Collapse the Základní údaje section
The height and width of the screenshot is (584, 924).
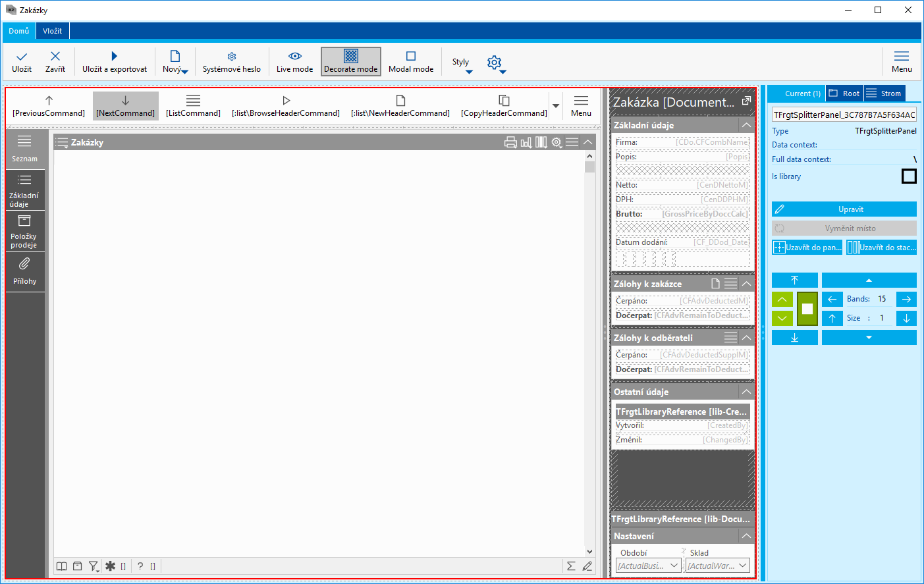pyautogui.click(x=746, y=125)
